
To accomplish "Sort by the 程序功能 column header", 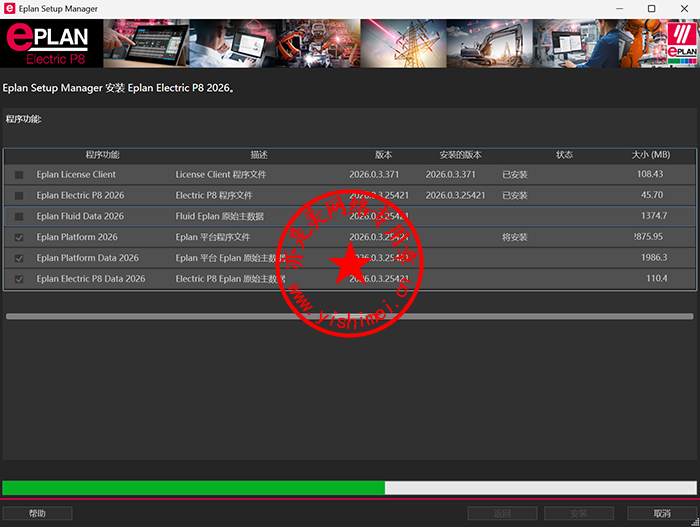I will [102, 155].
